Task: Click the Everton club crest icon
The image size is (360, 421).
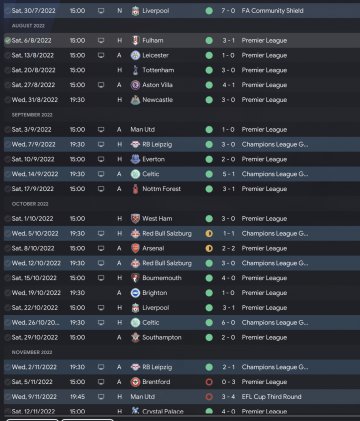Action: 135,159
